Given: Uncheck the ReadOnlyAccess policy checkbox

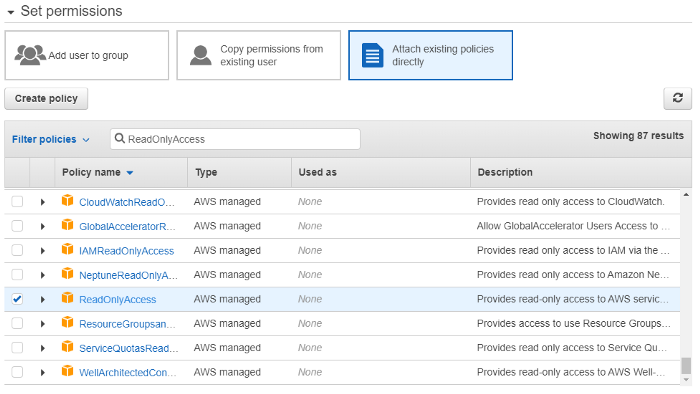Looking at the screenshot, I should (x=17, y=299).
